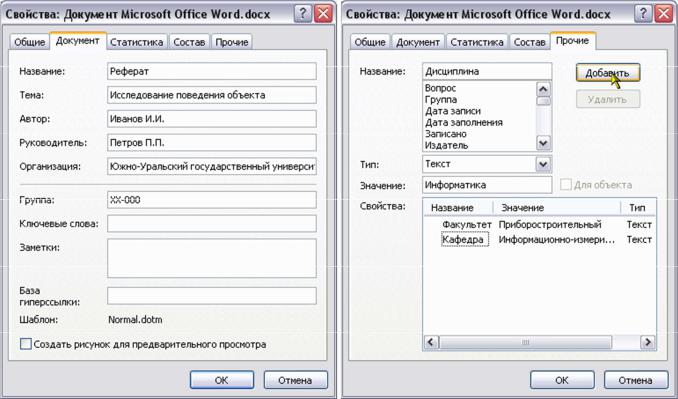The width and height of the screenshot is (678, 399).
Task: Select Вопрос in the name list
Action: tap(440, 88)
